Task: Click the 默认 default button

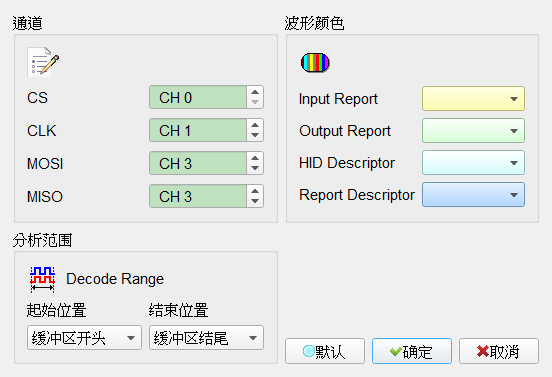Action: click(x=325, y=351)
